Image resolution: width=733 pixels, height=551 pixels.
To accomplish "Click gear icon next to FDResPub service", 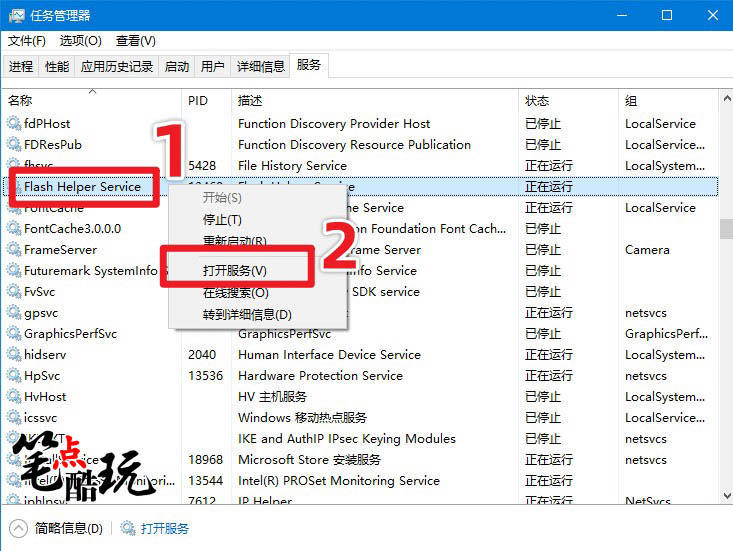I will pos(14,144).
